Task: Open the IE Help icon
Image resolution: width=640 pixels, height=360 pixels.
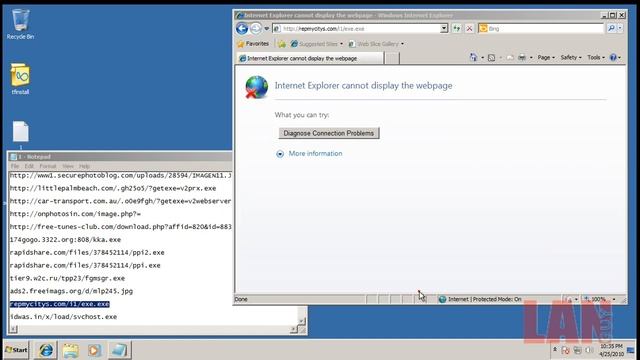Action: click(x=613, y=58)
